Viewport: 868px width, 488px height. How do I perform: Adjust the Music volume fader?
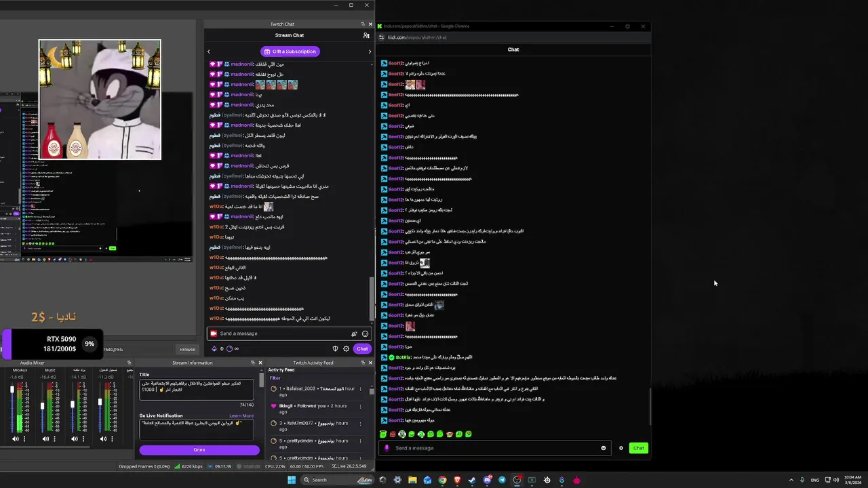(x=42, y=406)
